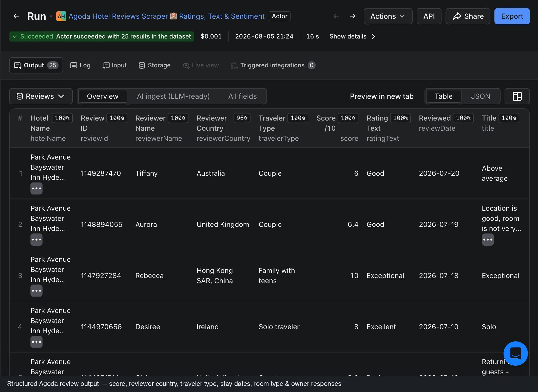
Task: Click reviewer name Aurora
Action: tap(146, 224)
